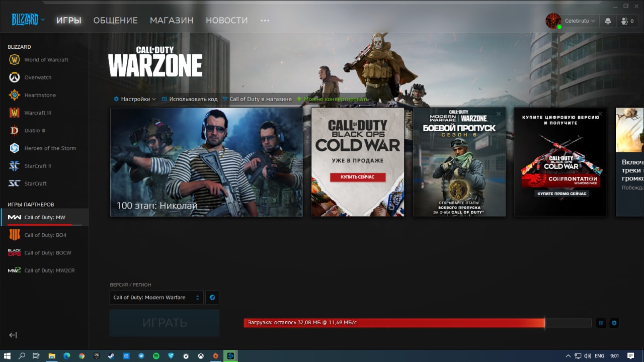Expand the Настройки options dropdown
644x362 pixels.
135,99
